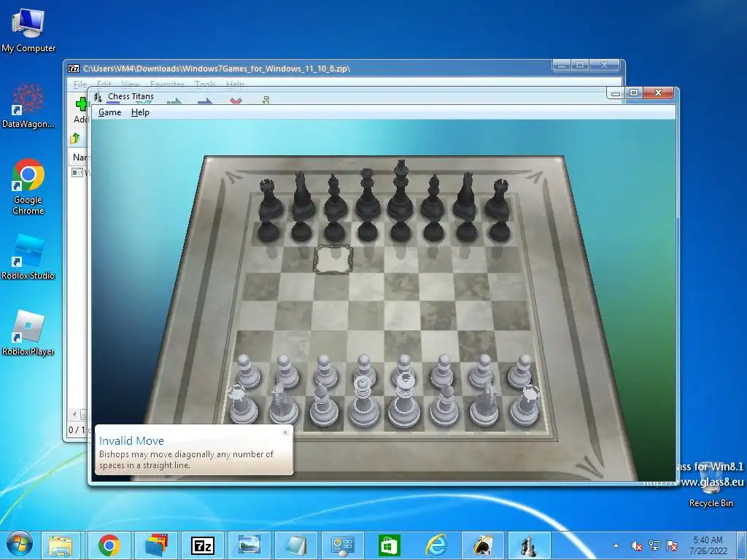The image size is (747, 560).
Task: Select Roblox Player desktop shortcut
Action: pyautogui.click(x=28, y=332)
